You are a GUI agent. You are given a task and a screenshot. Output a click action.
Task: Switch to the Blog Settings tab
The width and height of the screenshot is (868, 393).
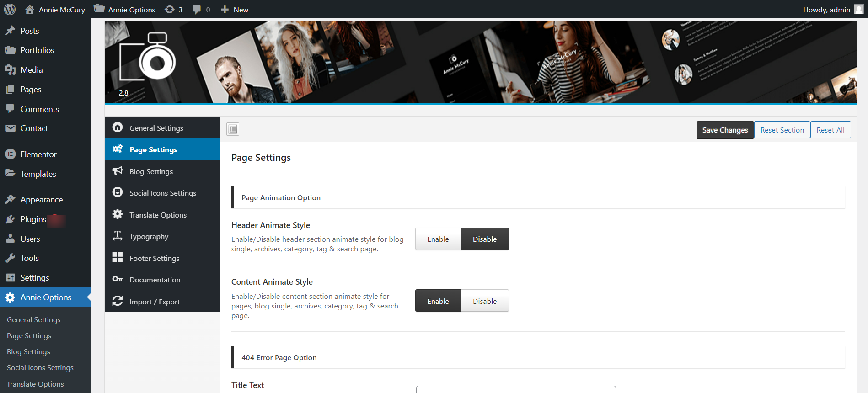tap(162, 171)
